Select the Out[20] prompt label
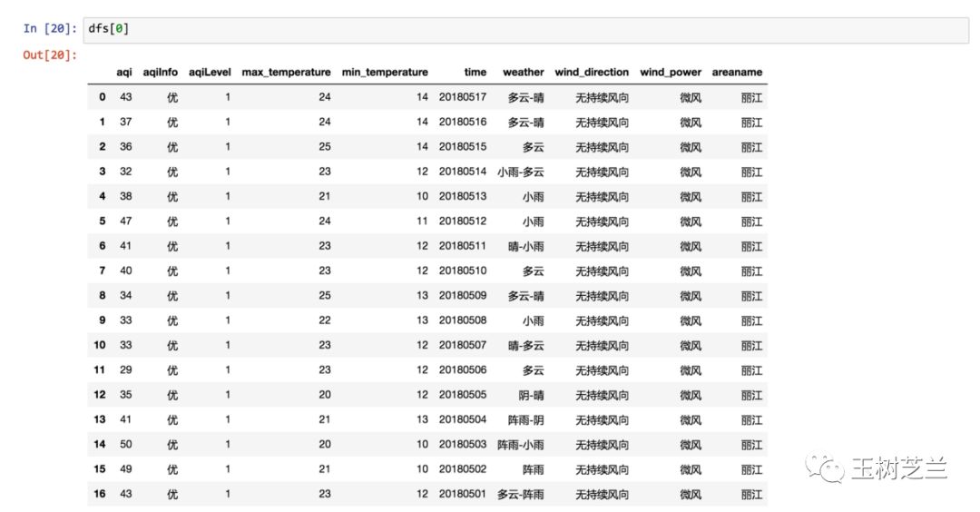980x512 pixels. [x=50, y=55]
